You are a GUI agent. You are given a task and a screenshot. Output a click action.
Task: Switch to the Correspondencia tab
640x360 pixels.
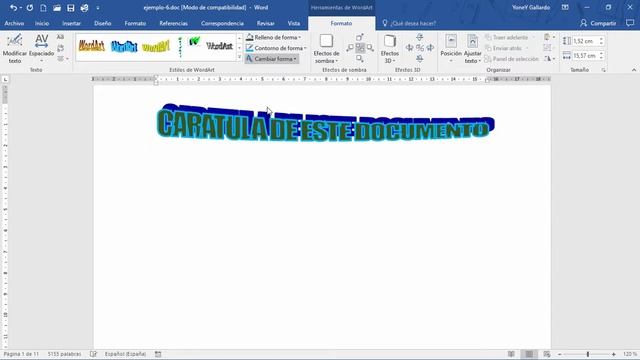click(222, 23)
